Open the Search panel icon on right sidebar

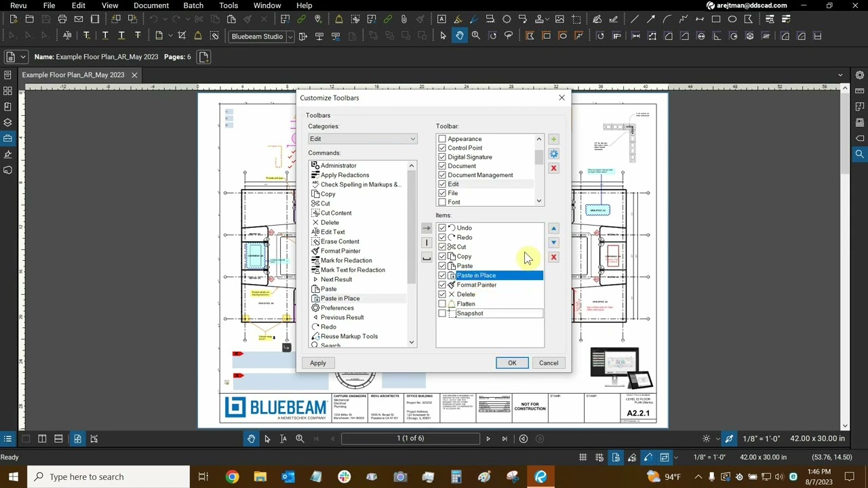point(860,154)
